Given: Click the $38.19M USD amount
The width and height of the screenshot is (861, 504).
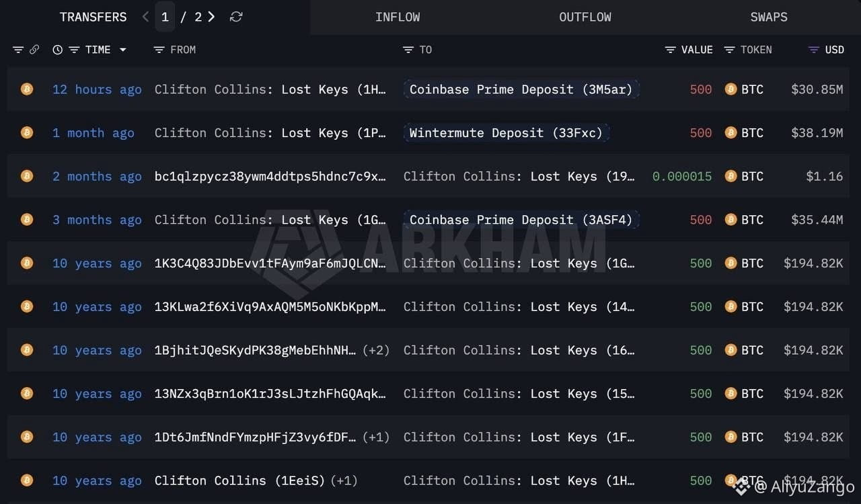Looking at the screenshot, I should point(817,133).
